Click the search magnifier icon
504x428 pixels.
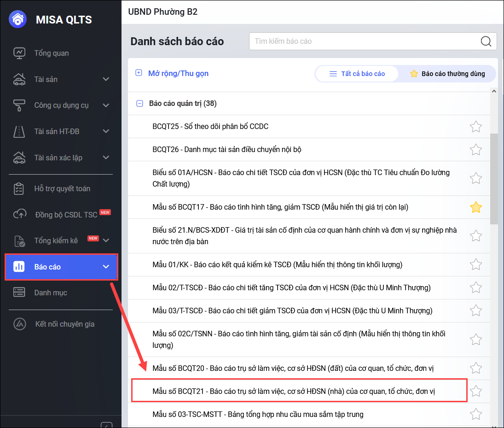(x=486, y=41)
